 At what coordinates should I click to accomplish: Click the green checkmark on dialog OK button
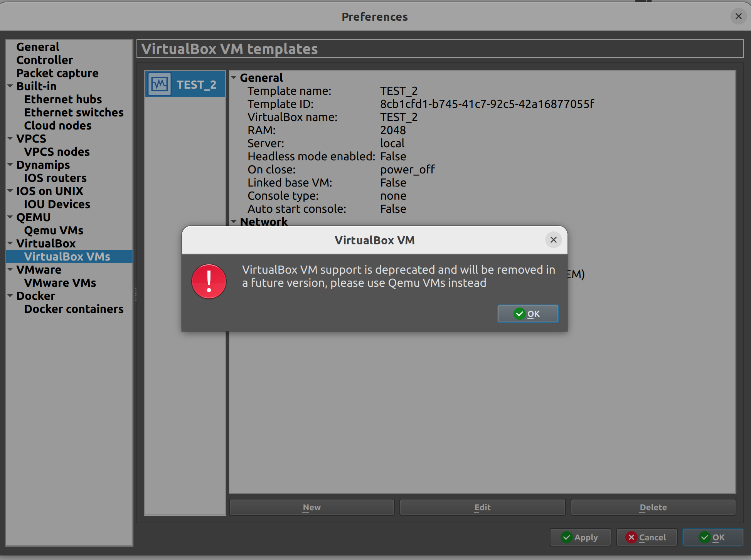click(519, 313)
